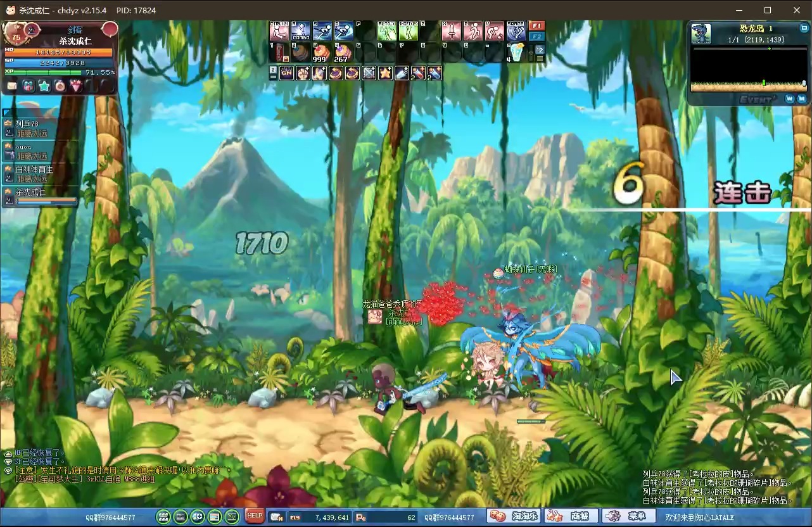
Task: Trigger the SPACE skill slot icon
Action: click(x=516, y=31)
